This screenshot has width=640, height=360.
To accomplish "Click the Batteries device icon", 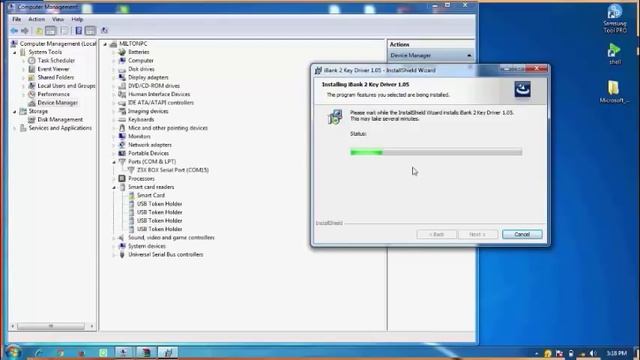I will click(122, 52).
